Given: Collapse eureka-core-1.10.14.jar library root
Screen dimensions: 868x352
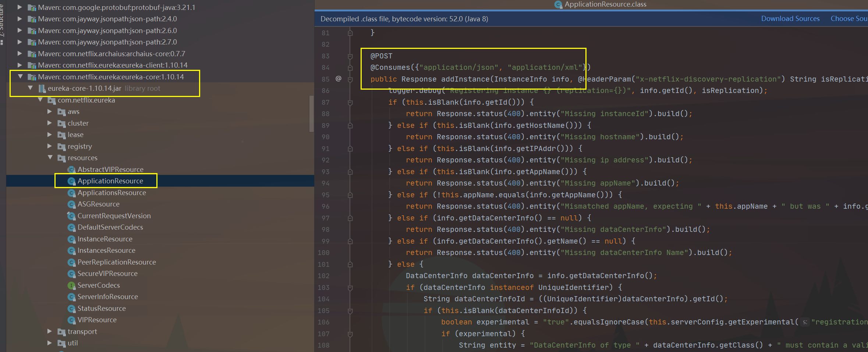Looking at the screenshot, I should coord(31,88).
